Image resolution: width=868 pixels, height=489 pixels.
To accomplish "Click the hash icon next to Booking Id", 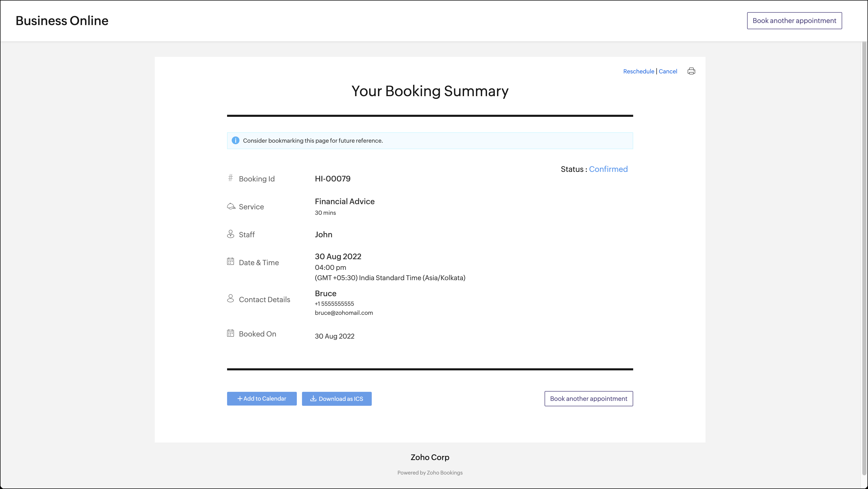I will [x=230, y=178].
